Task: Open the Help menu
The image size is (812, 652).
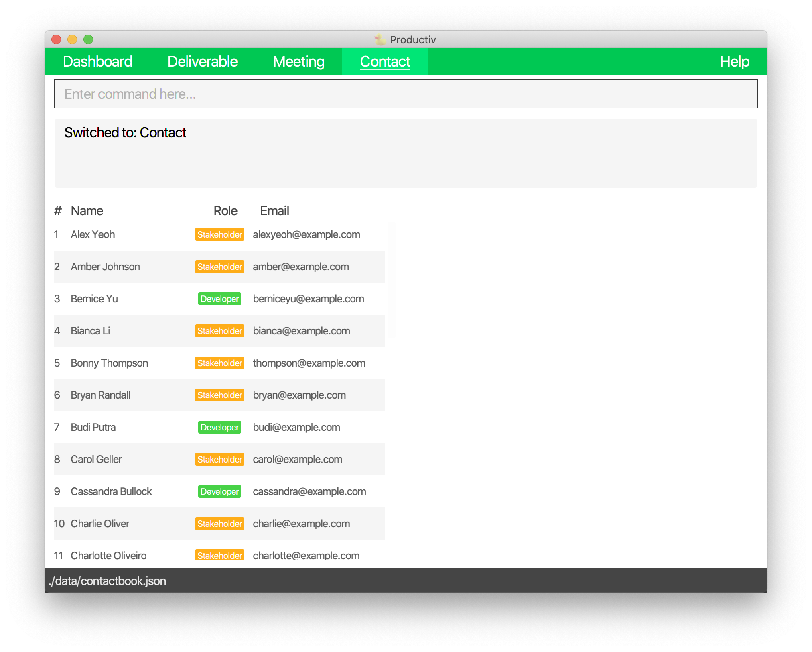Action: point(735,61)
